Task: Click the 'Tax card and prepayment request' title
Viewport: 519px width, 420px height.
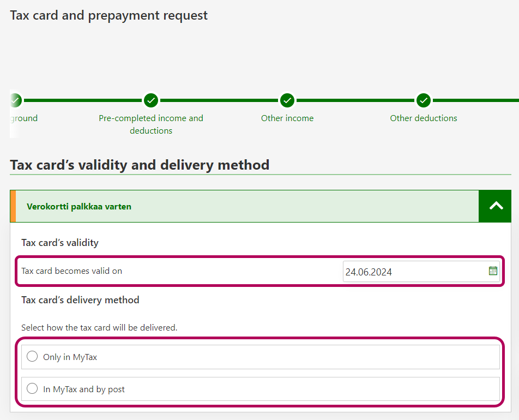Action: click(x=109, y=15)
